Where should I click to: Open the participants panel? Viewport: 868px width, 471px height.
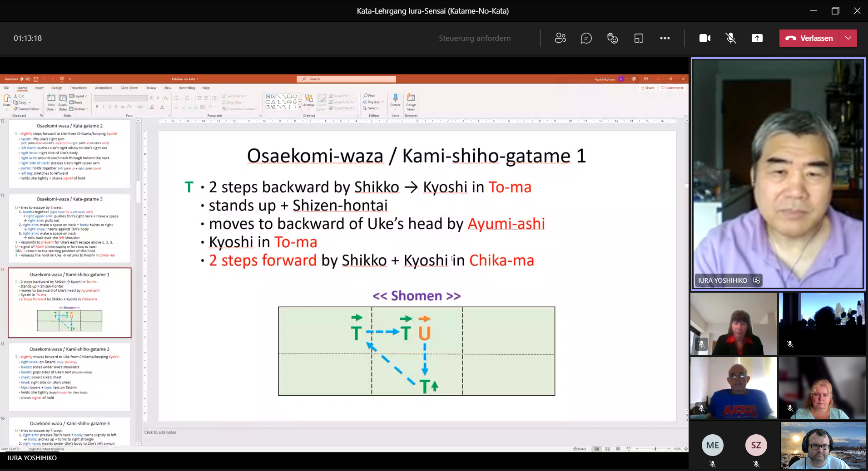pyautogui.click(x=560, y=39)
